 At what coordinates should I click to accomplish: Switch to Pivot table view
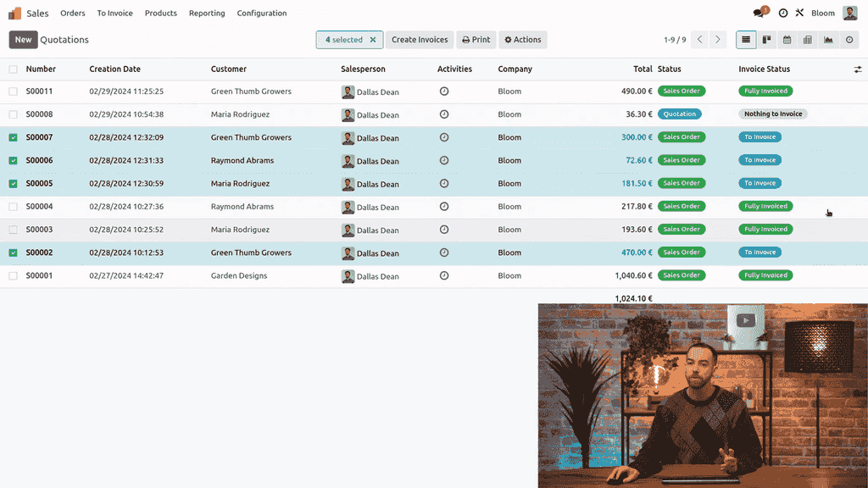click(x=807, y=40)
